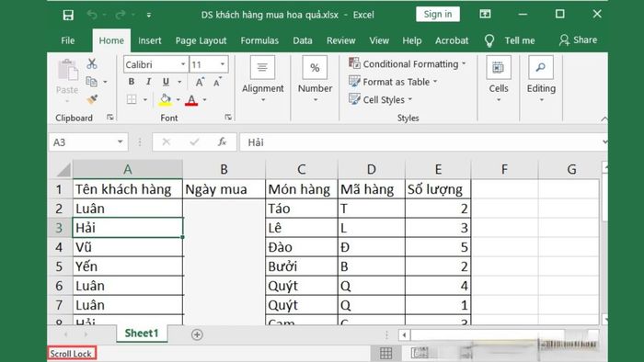Viewport: 644px width, 362px height.
Task: Click the Redo arrow icon
Action: [x=121, y=16]
